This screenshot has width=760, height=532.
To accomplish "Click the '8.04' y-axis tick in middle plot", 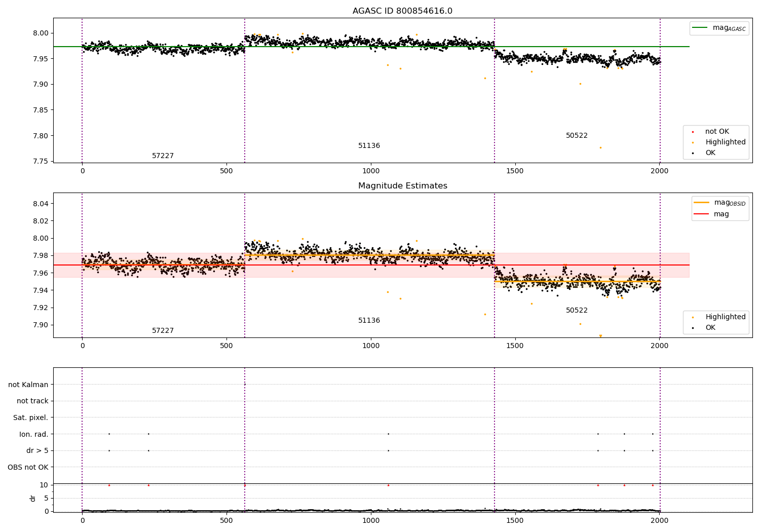I will point(40,204).
